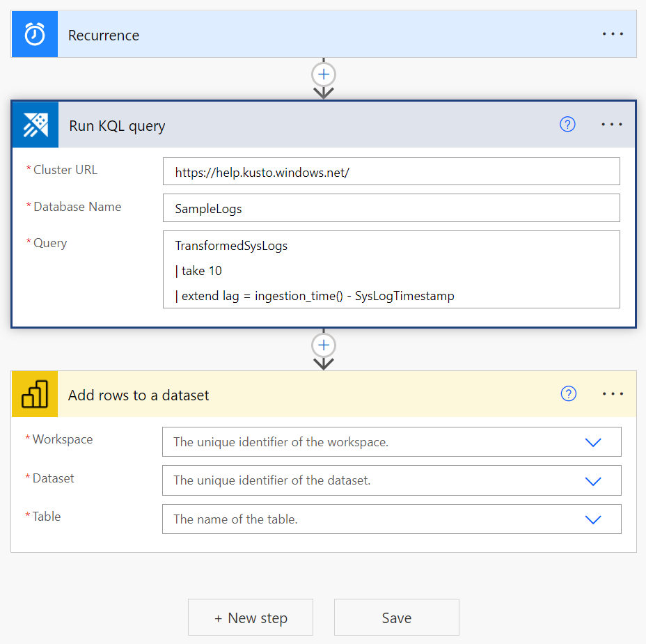Click the Run KQL query connector icon
Screen dimensions: 646x644
(x=34, y=125)
